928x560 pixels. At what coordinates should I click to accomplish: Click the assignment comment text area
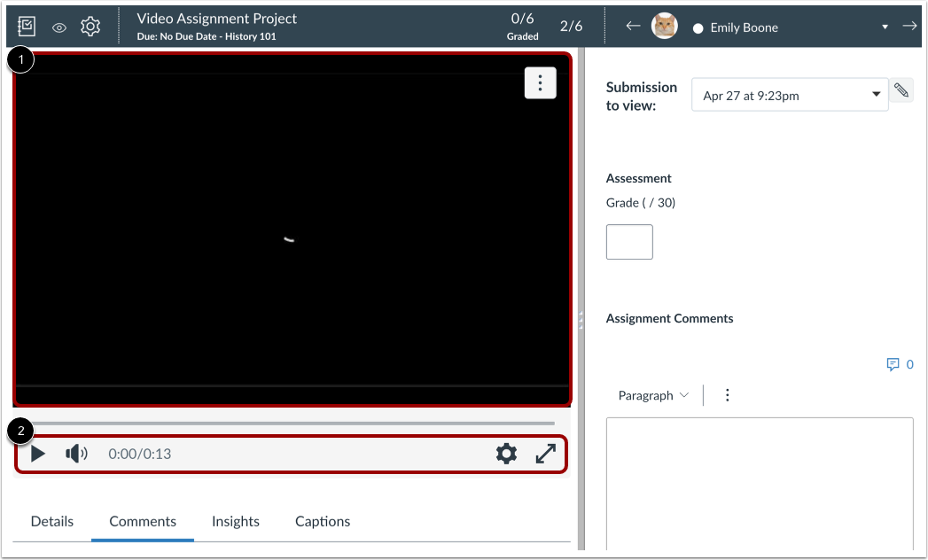[x=760, y=484]
